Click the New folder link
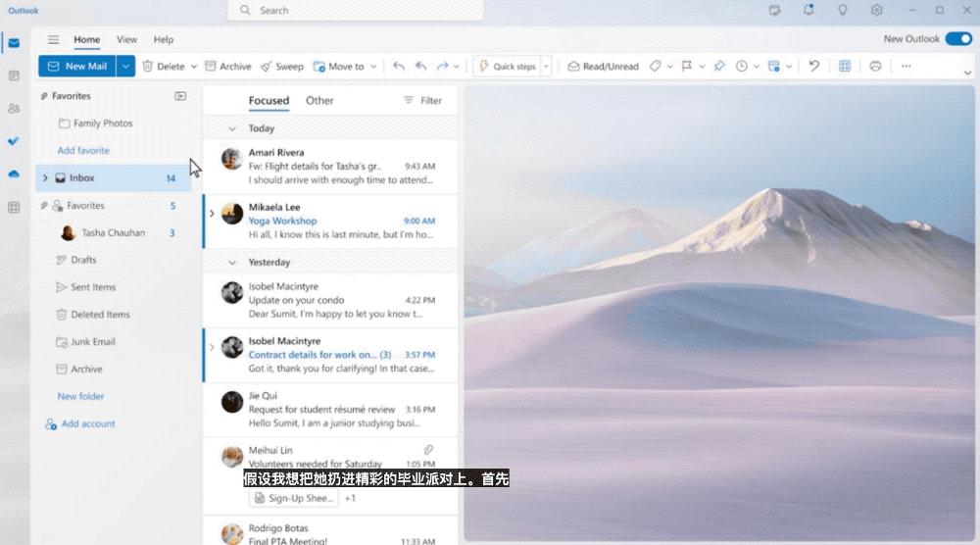 (x=80, y=397)
